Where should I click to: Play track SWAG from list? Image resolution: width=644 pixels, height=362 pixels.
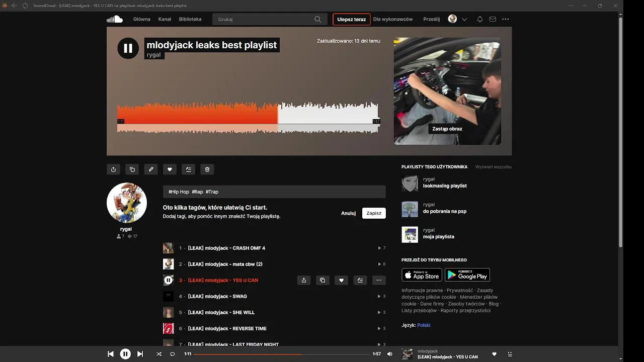point(217,296)
